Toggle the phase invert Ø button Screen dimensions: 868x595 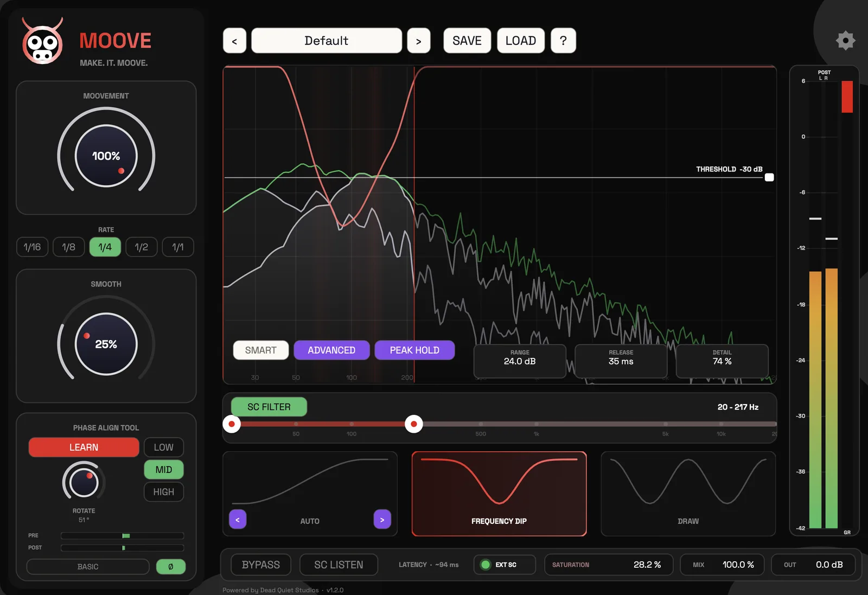(x=171, y=566)
